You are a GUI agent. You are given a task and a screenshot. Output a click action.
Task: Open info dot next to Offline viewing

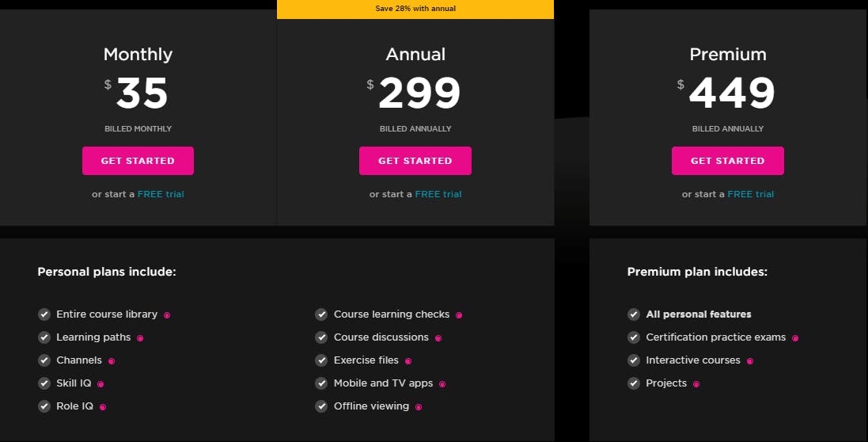click(419, 407)
